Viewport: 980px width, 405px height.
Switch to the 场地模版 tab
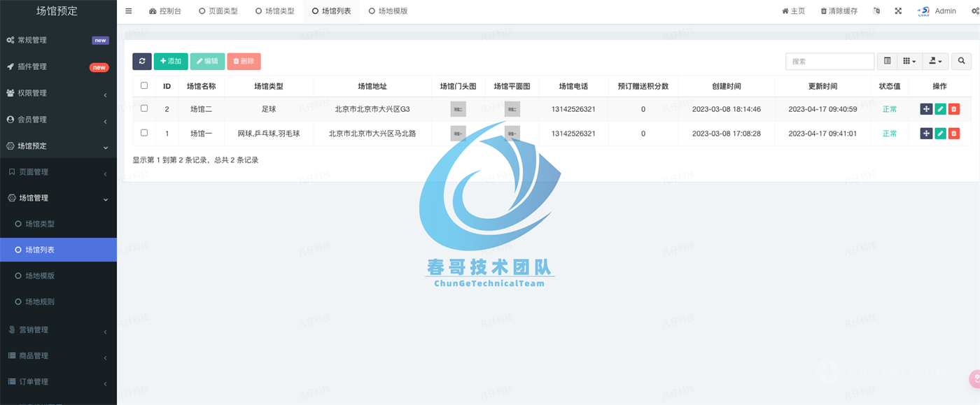pos(388,11)
